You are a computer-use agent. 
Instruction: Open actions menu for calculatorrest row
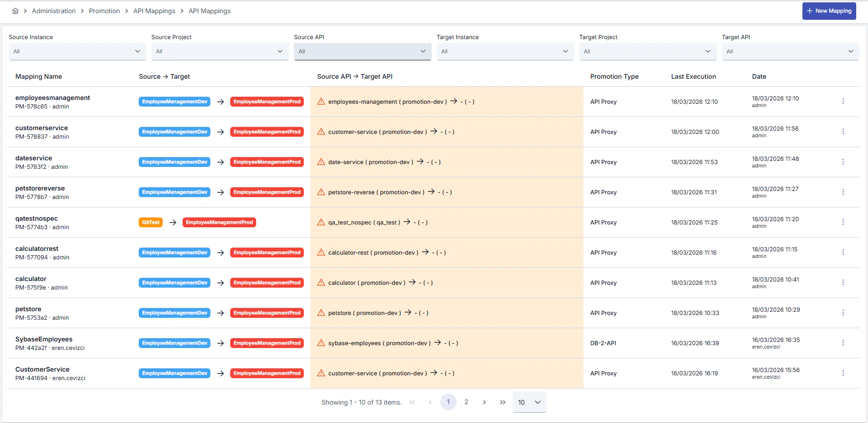843,252
